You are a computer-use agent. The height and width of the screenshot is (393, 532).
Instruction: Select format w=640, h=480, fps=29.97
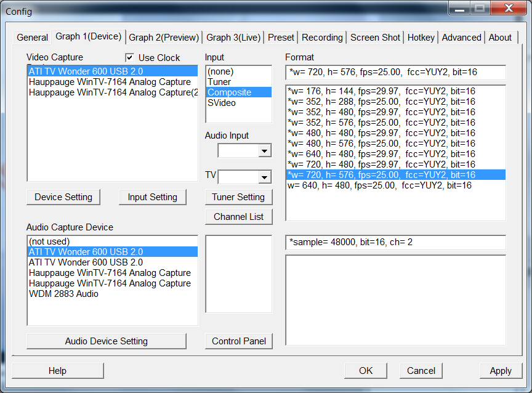pyautogui.click(x=395, y=154)
